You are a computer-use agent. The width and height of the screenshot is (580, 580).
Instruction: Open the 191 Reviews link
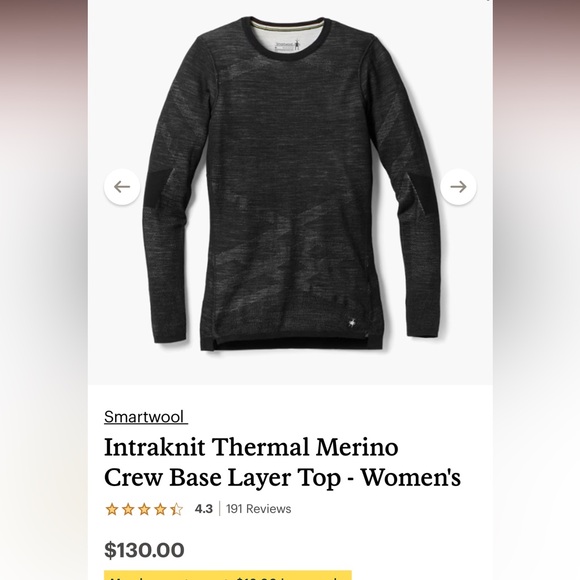click(259, 509)
